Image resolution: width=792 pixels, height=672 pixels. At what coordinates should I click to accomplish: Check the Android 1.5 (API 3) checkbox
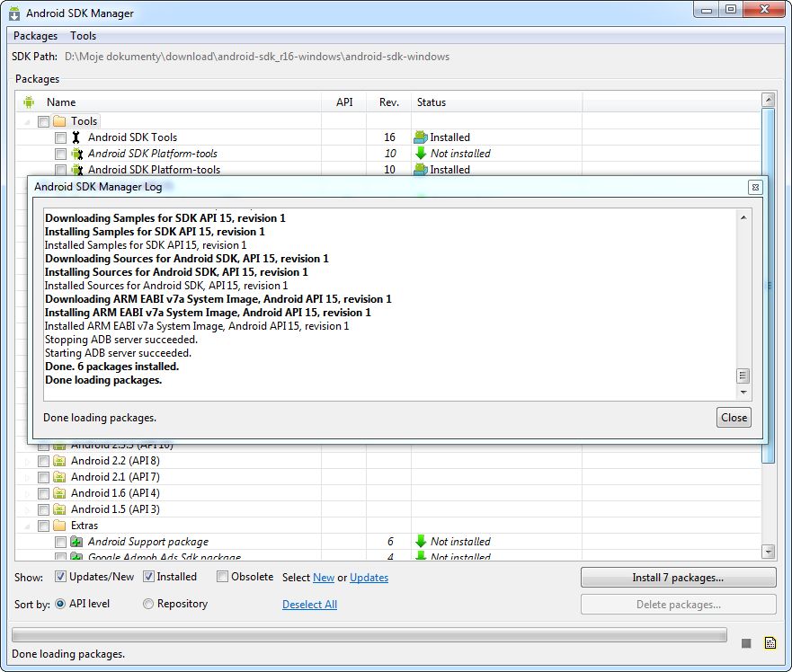click(43, 509)
